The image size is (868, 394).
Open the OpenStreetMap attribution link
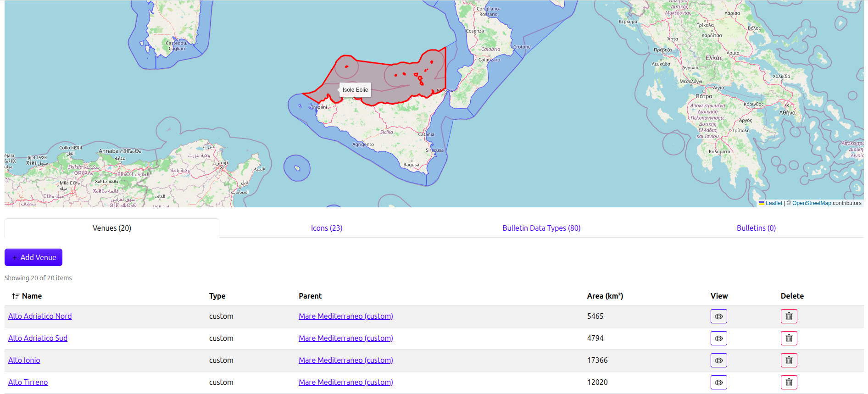812,203
